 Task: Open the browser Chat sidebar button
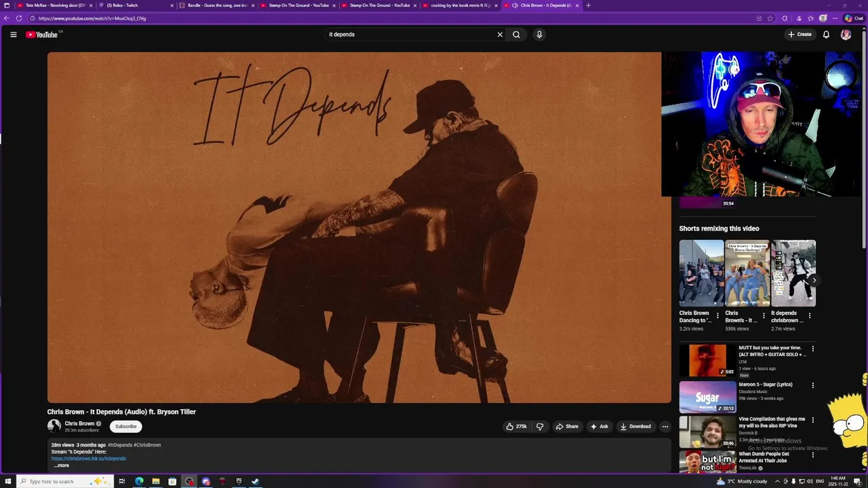coord(853,18)
